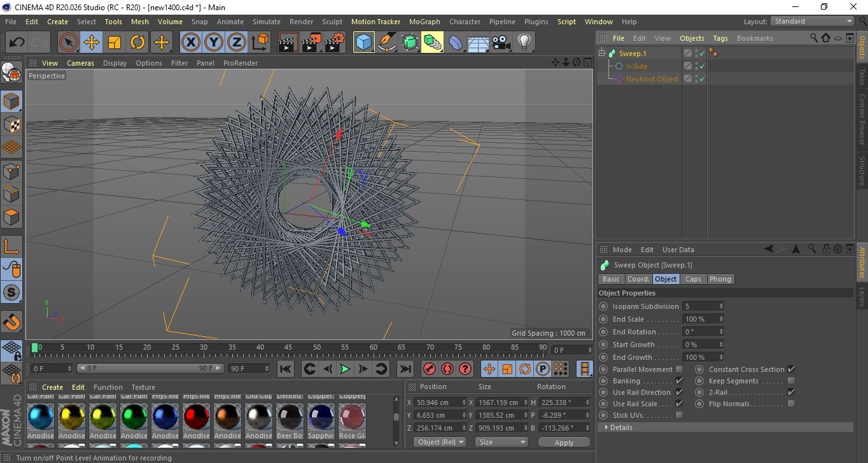This screenshot has width=868, height=463.
Task: Expand the Details section
Action: [725, 427]
